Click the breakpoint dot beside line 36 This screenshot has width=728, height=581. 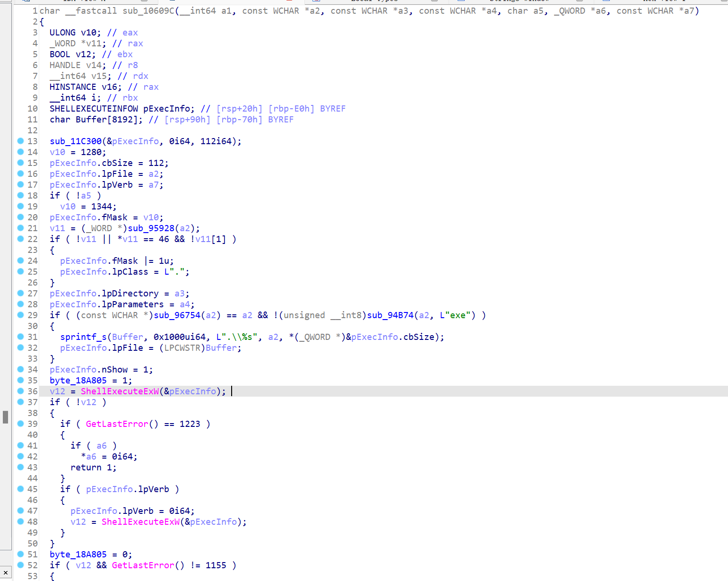[x=20, y=391]
